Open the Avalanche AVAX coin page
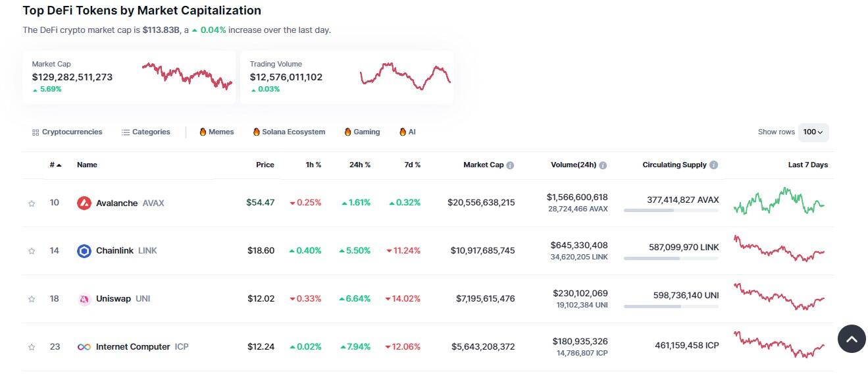Viewport: 868px width, 374px height. coord(120,203)
